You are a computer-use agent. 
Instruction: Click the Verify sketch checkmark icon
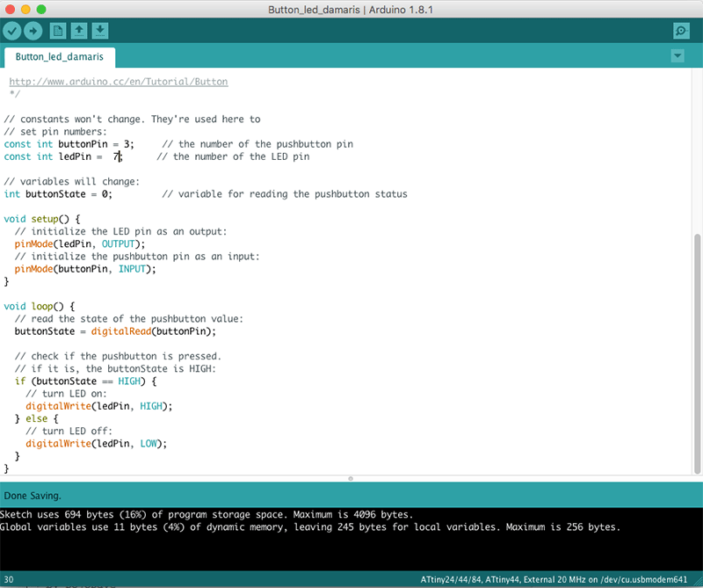[x=12, y=31]
